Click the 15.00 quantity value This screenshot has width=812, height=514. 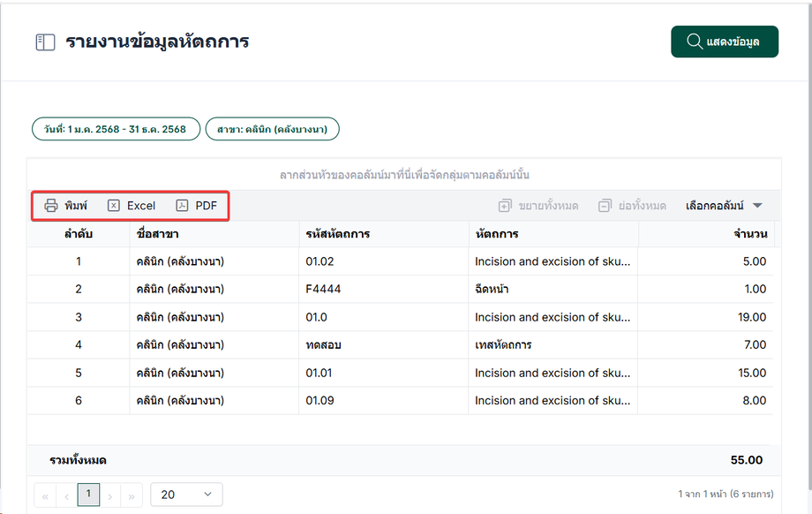[x=752, y=373]
